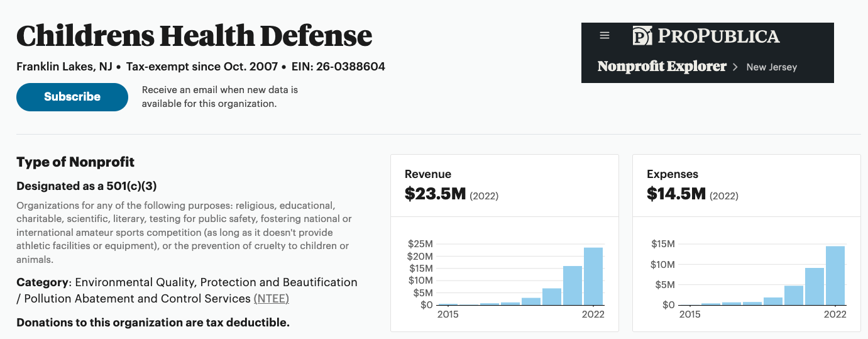Go to the New Jersey breadcrumb
Screen dimensions: 868x339
pyautogui.click(x=771, y=67)
